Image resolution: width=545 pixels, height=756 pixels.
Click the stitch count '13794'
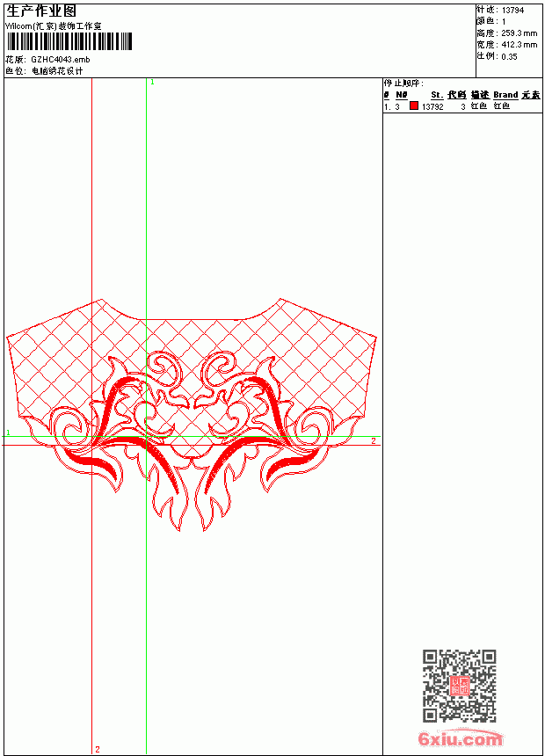[512, 11]
